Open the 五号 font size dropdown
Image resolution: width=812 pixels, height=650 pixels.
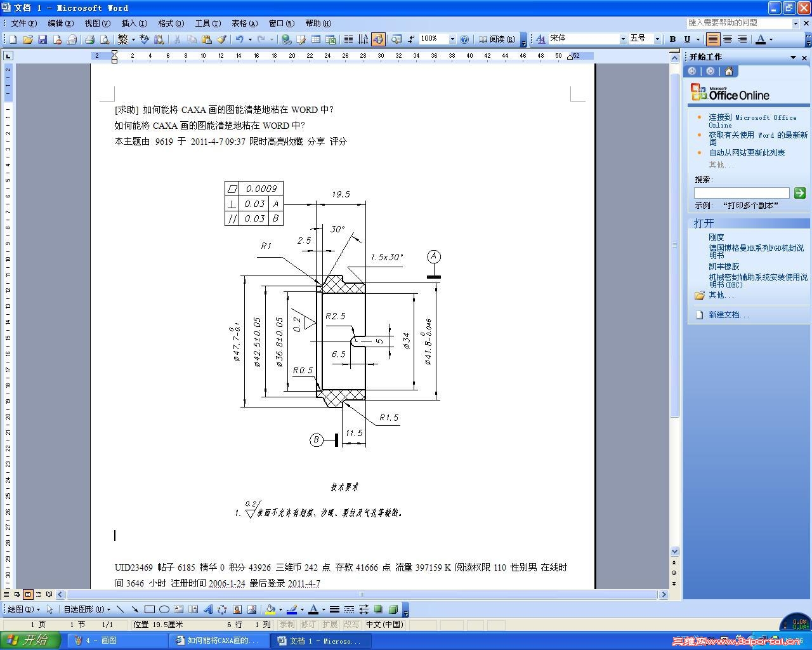[x=657, y=39]
